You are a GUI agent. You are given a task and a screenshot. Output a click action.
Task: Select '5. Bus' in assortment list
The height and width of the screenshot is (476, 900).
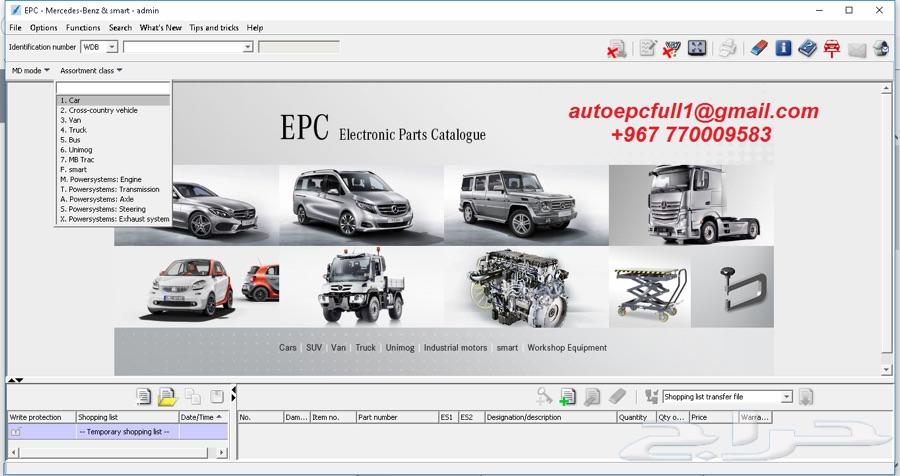point(113,140)
